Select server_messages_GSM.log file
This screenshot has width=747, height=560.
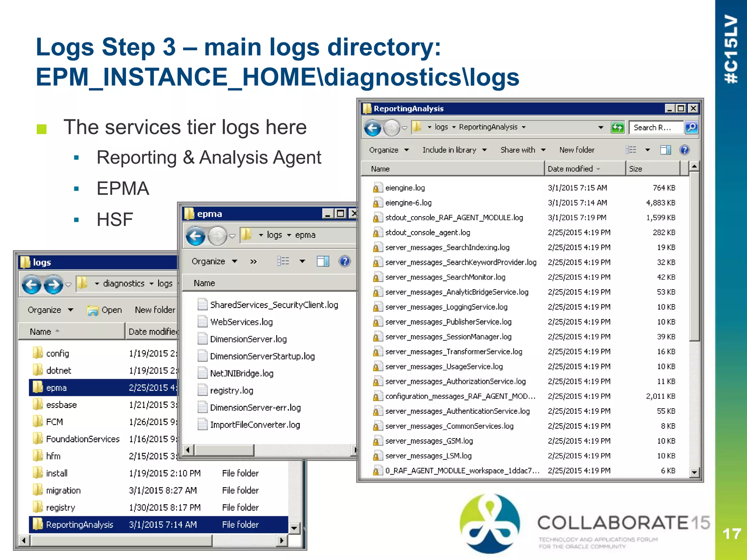(x=429, y=441)
